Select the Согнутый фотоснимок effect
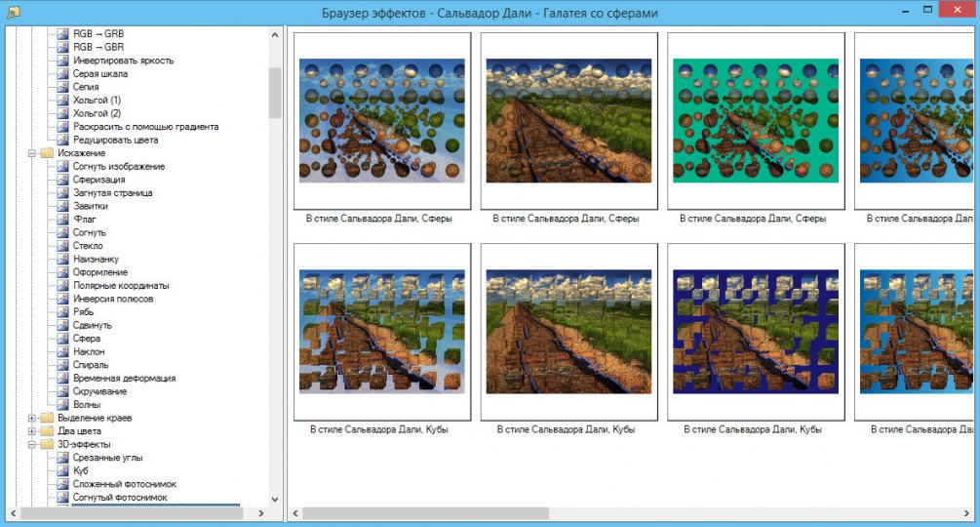Viewport: 980px width, 527px height. point(120,498)
